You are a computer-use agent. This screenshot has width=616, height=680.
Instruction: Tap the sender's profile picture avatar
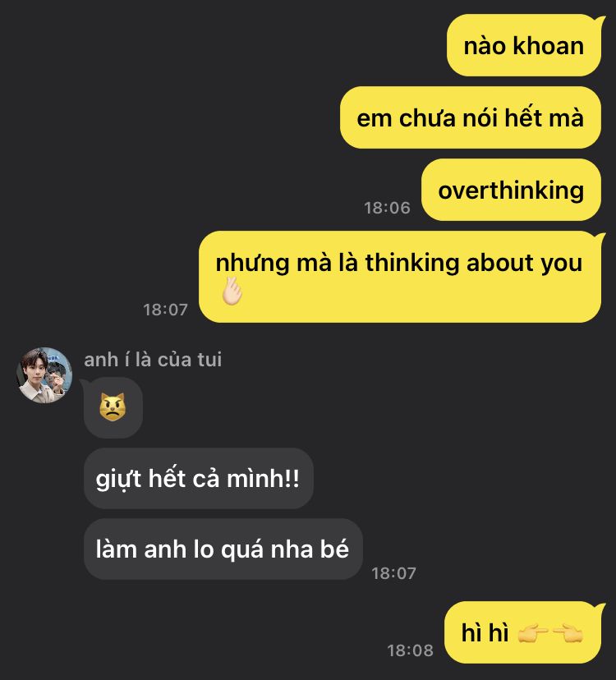click(44, 375)
